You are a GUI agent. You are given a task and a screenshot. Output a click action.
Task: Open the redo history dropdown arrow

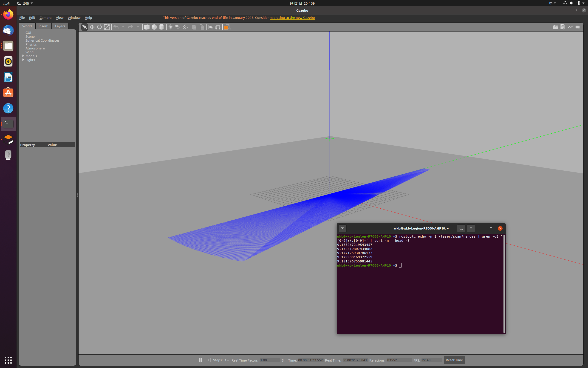(x=138, y=27)
